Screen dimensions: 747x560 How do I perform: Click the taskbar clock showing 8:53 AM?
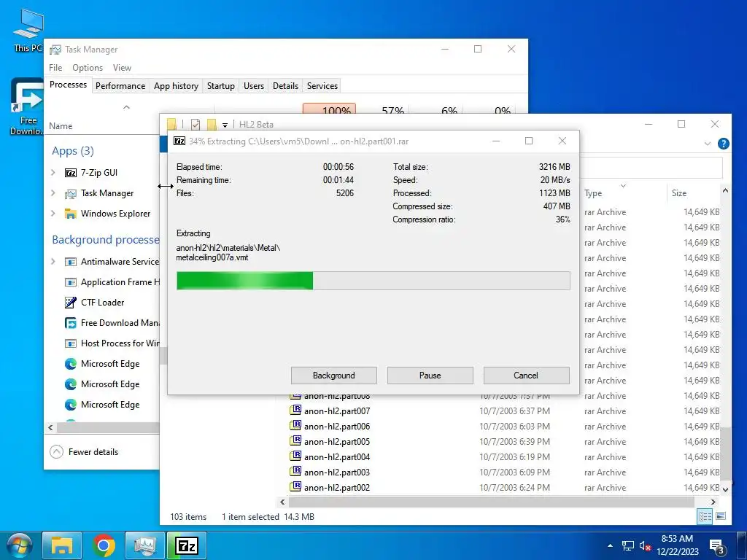click(677, 545)
